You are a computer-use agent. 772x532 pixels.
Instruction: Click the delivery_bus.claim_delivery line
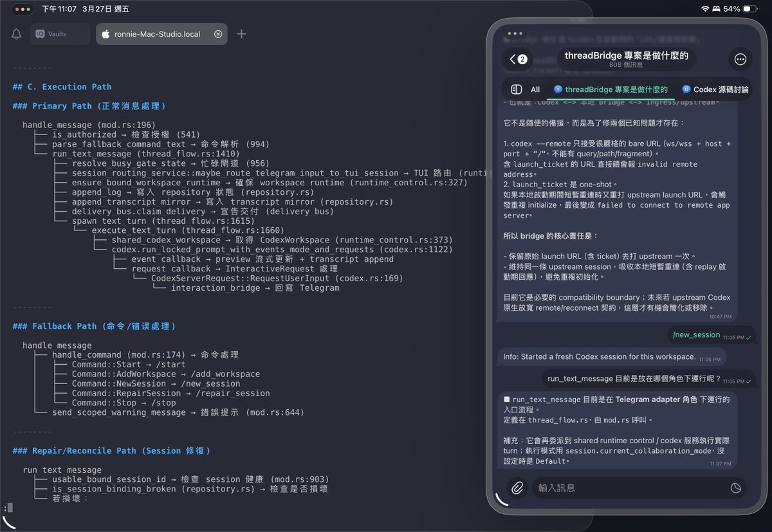coord(203,211)
